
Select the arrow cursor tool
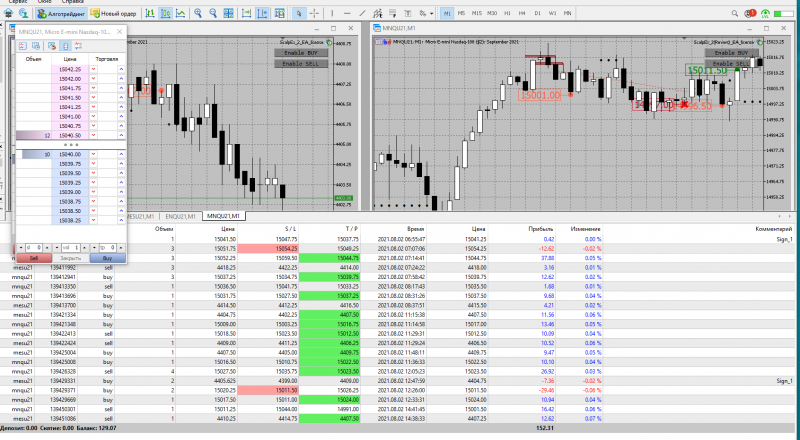coord(299,13)
